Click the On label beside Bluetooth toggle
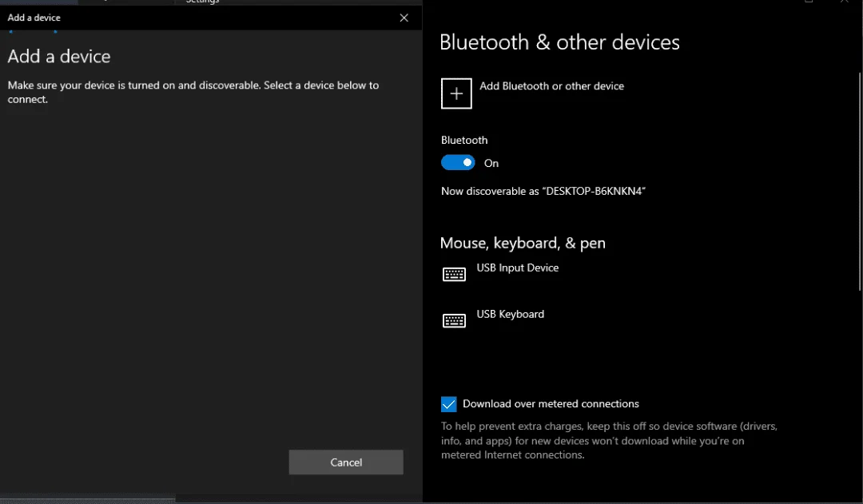The height and width of the screenshot is (504, 863). point(491,164)
